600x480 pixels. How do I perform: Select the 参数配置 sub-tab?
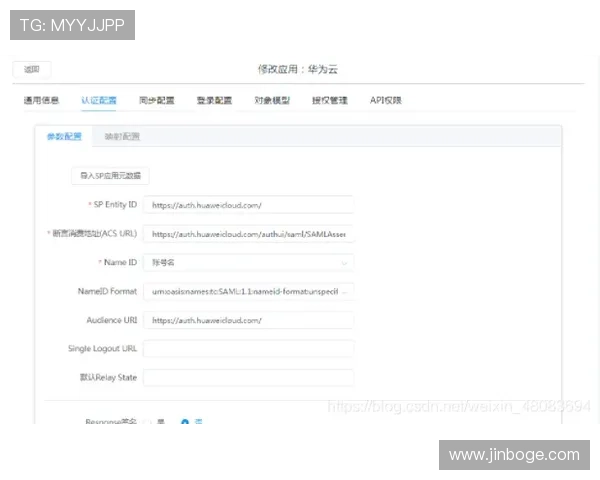point(64,136)
